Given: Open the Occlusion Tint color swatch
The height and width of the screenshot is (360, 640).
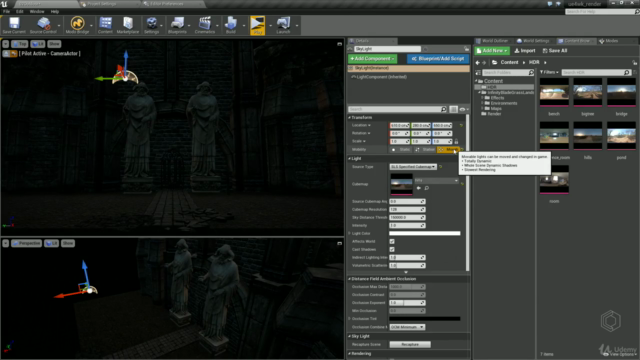Looking at the screenshot, I should click(424, 319).
